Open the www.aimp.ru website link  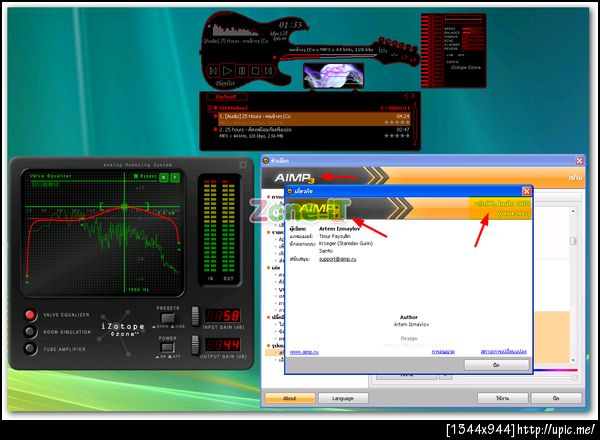[304, 352]
